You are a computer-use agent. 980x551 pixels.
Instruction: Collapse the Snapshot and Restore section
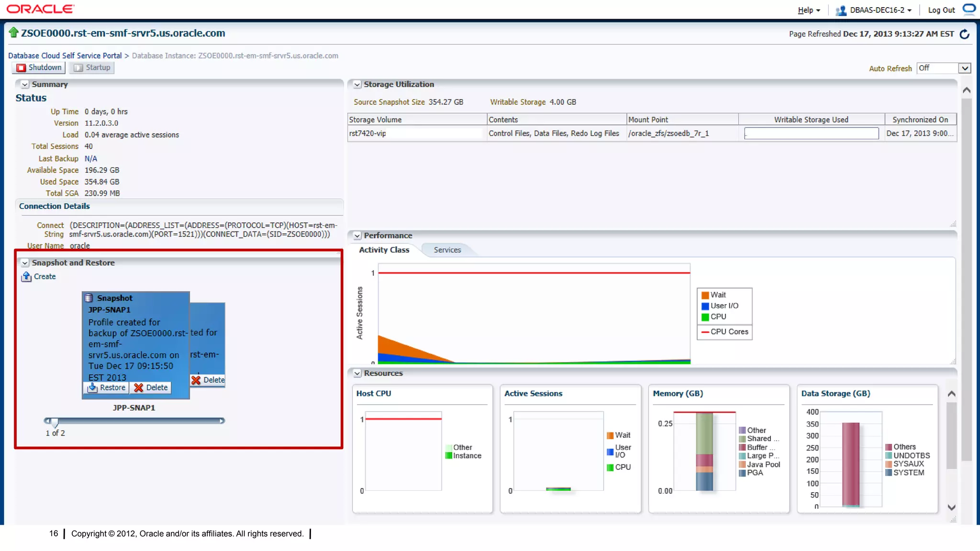[25, 263]
